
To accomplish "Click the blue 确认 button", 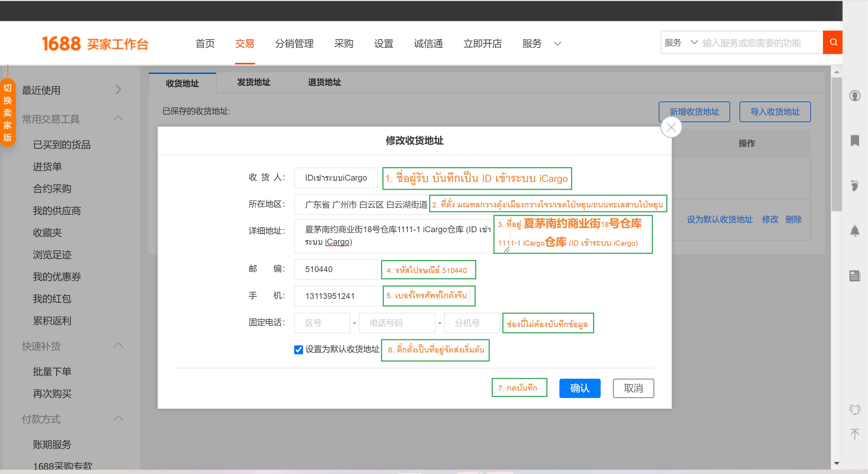I will [580, 388].
